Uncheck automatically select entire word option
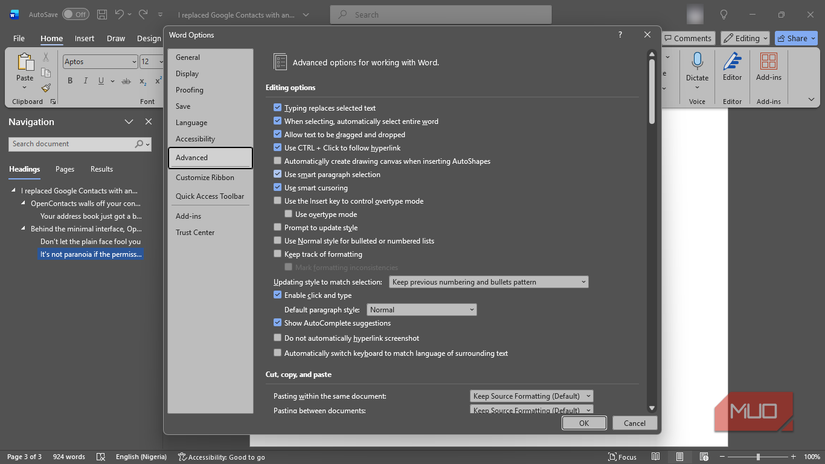This screenshot has width=825, height=464. [x=277, y=120]
